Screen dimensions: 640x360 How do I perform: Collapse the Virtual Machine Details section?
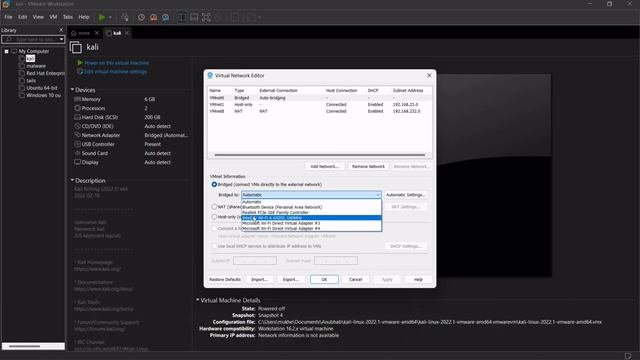click(x=198, y=300)
